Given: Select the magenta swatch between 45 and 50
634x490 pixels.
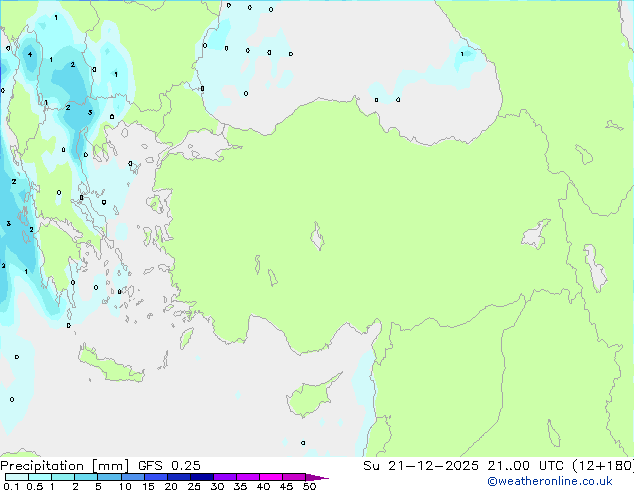Looking at the screenshot, I should [296, 477].
